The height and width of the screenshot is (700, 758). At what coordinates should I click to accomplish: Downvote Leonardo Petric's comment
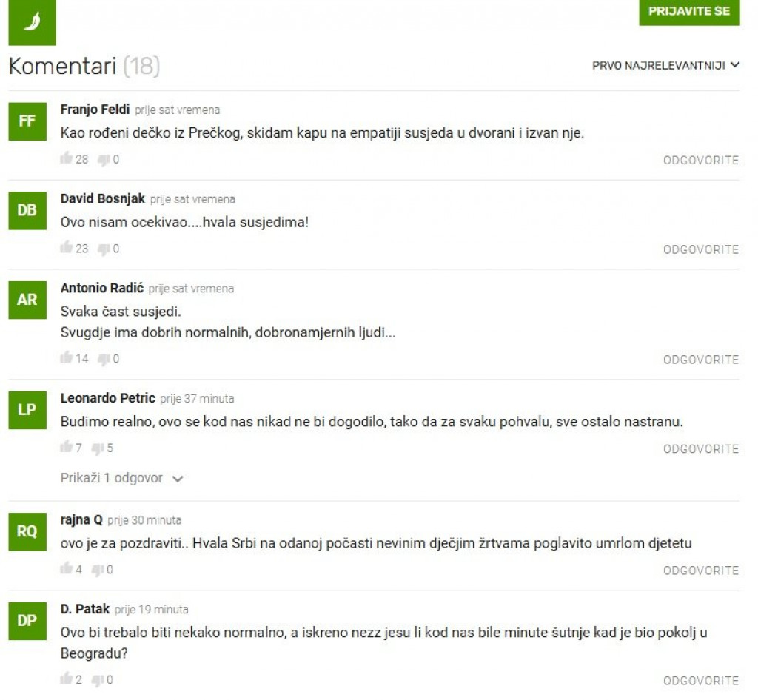coord(98,449)
